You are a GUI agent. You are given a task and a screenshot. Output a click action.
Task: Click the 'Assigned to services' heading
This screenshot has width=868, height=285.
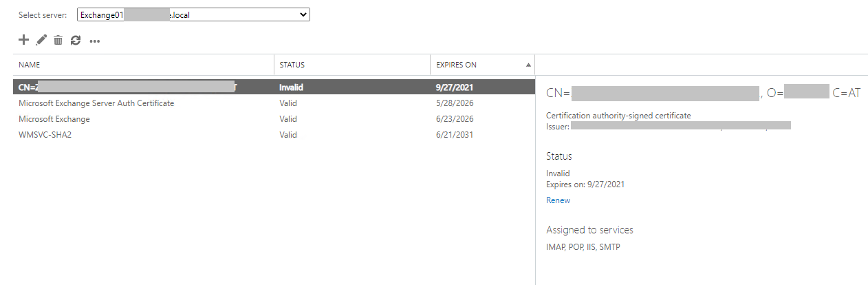(x=589, y=230)
